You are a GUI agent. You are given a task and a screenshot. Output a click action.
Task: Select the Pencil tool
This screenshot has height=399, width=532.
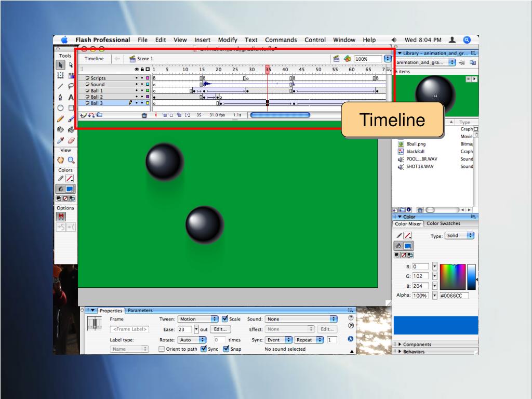(x=61, y=119)
